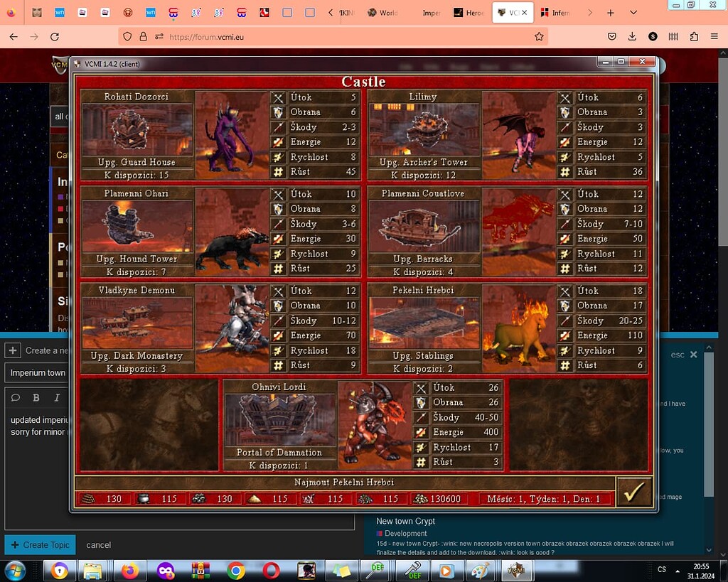
Task: Toggle bold formatting in the post editor
Action: [38, 397]
